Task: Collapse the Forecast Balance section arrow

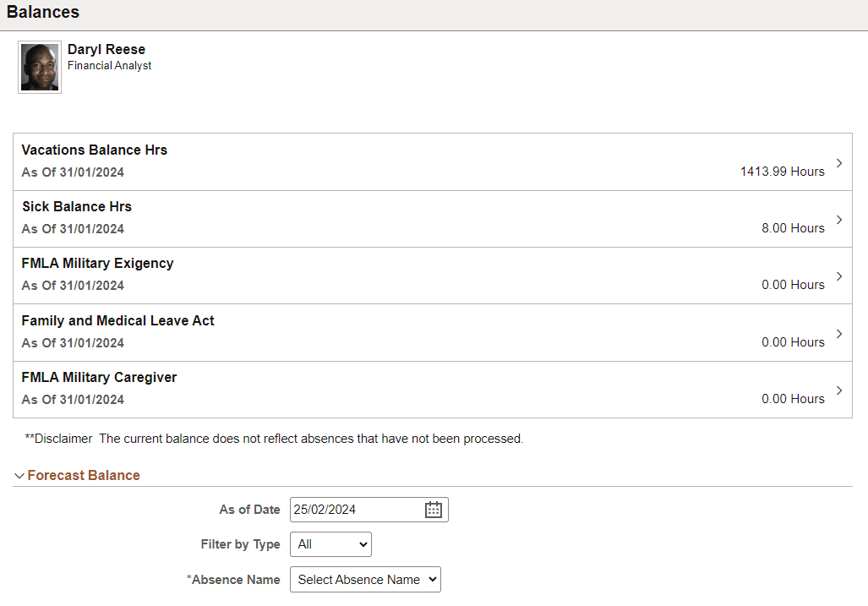Action: (19, 476)
